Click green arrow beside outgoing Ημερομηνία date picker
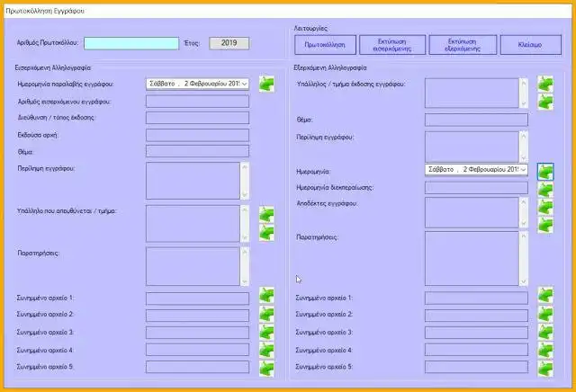This screenshot has height=392, width=576. click(x=545, y=172)
